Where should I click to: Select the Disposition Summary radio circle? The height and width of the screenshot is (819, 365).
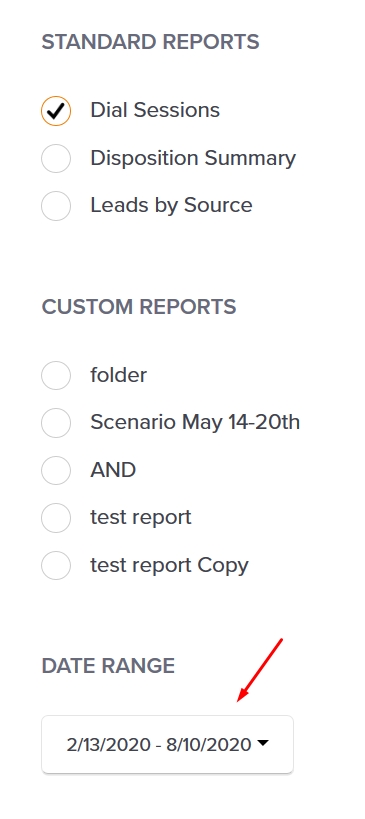pos(56,158)
